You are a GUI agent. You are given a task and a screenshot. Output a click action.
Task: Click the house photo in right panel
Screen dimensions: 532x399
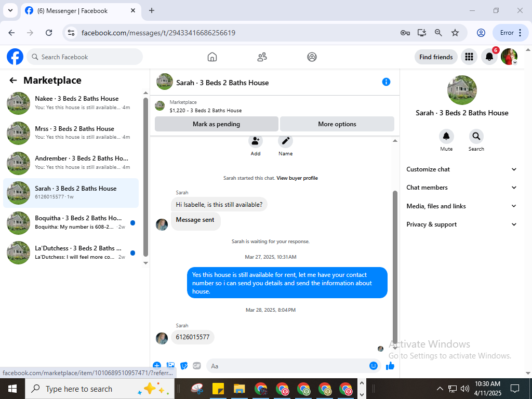462,90
